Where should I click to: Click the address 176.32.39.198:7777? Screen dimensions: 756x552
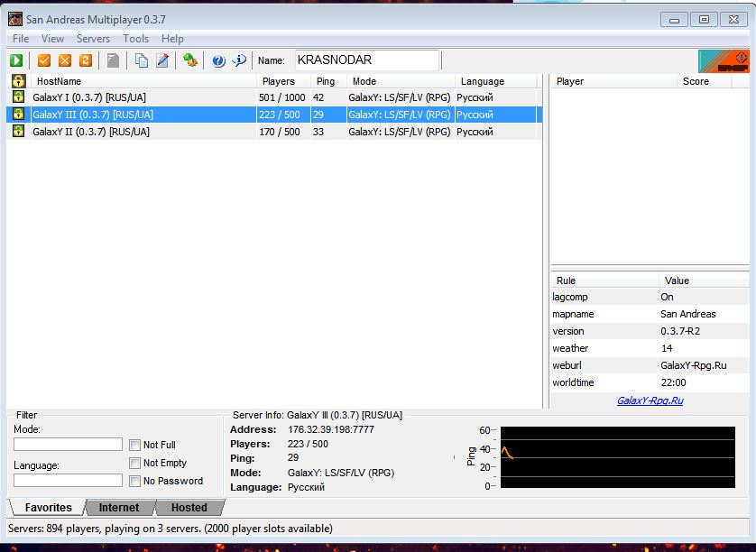point(331,429)
